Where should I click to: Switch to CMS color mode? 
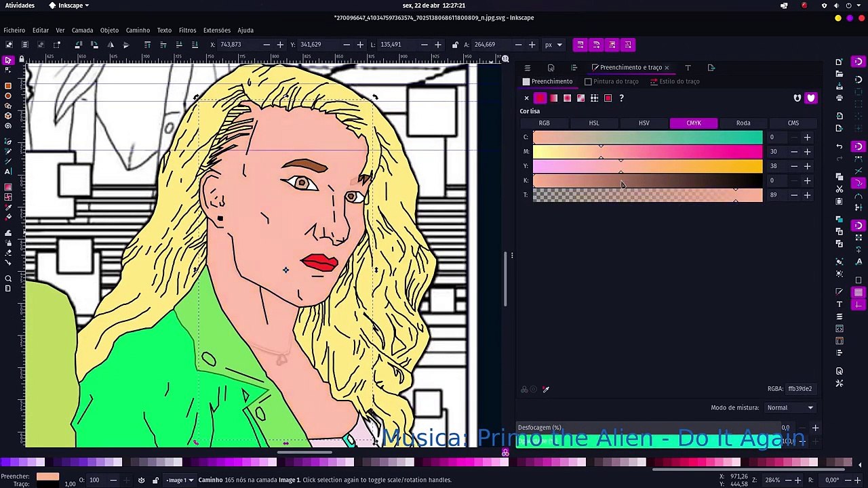tap(793, 123)
